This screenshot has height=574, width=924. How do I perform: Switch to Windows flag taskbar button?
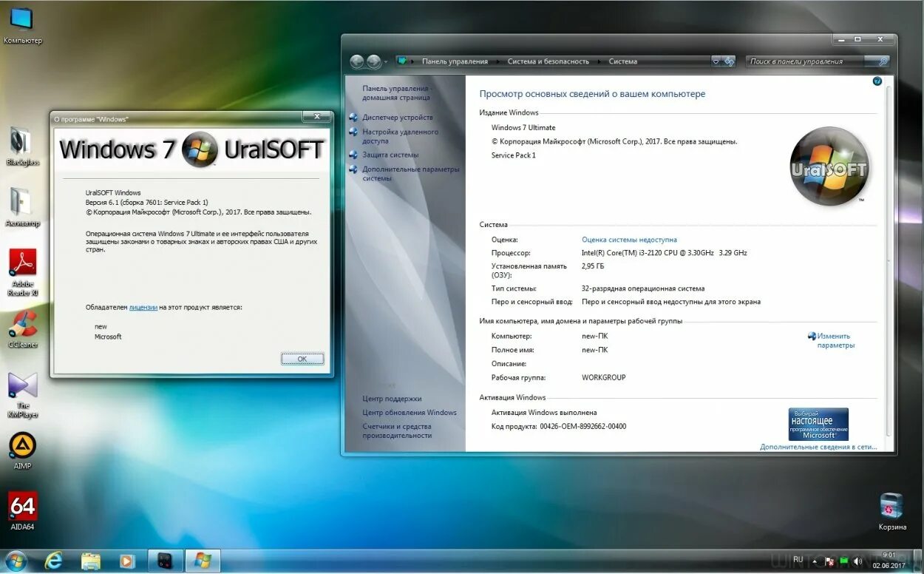[203, 561]
